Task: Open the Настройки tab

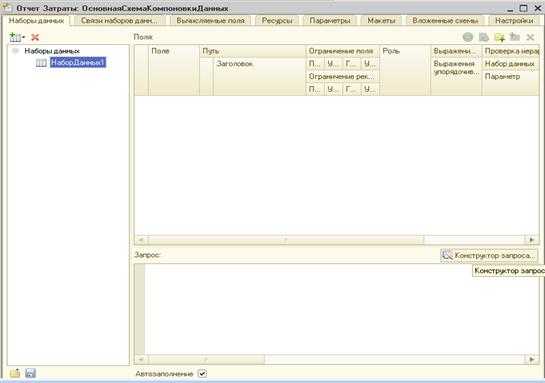Action: 514,21
